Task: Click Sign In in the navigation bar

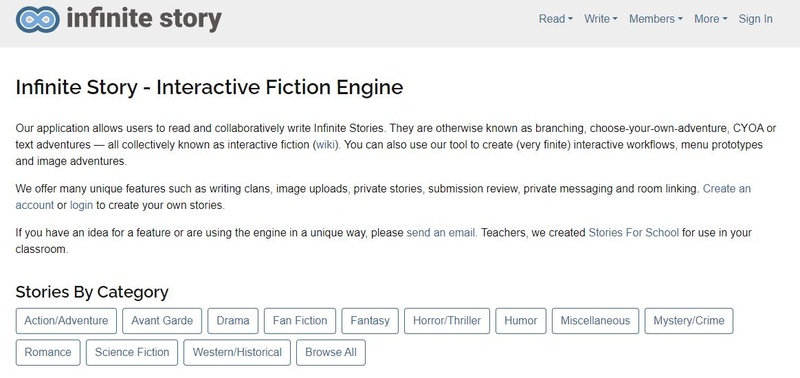Action: (755, 19)
